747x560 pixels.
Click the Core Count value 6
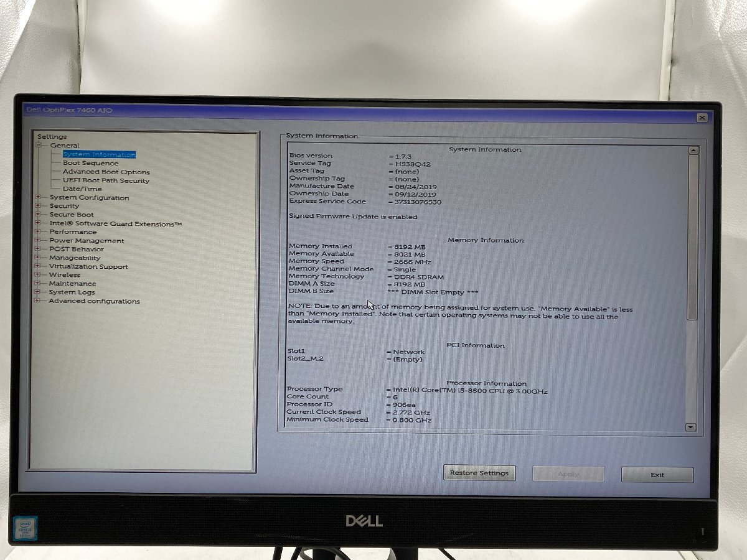[395, 397]
